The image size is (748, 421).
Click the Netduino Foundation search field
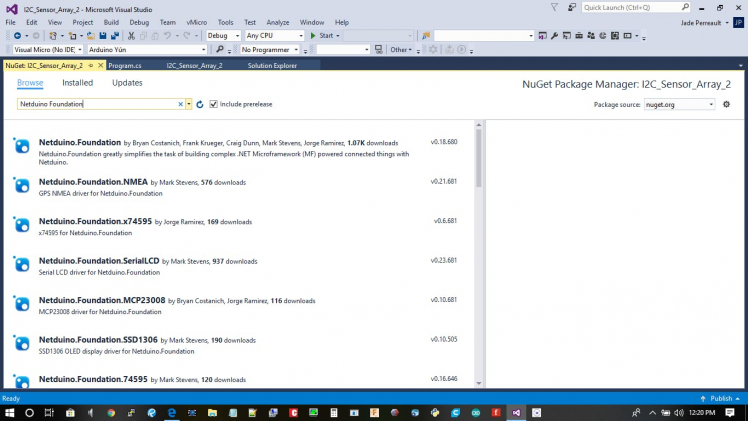pyautogui.click(x=98, y=104)
